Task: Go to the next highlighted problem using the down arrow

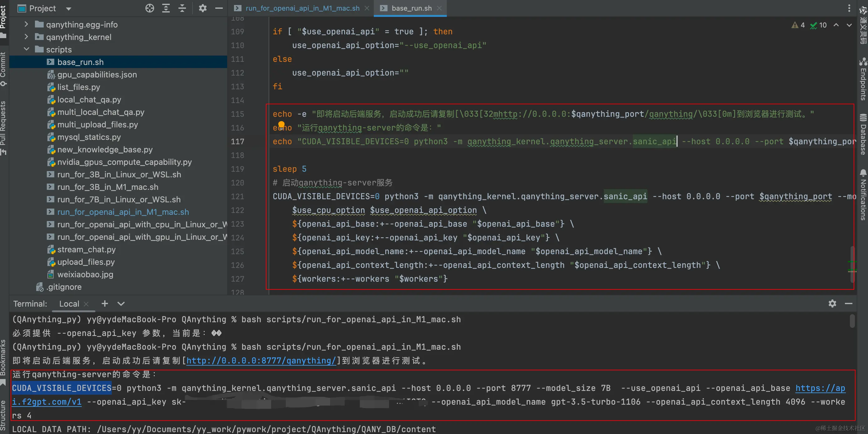Action: [849, 25]
